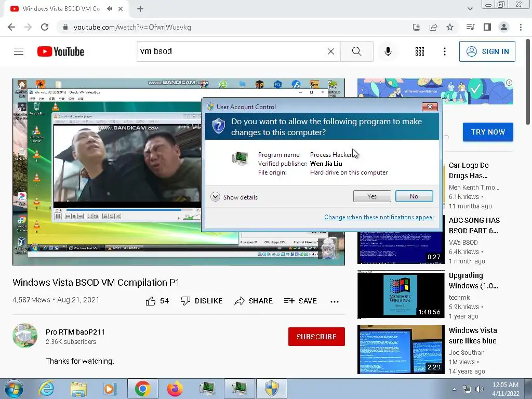Open Firefox from taskbar
The image size is (532, 399).
pos(175,389)
